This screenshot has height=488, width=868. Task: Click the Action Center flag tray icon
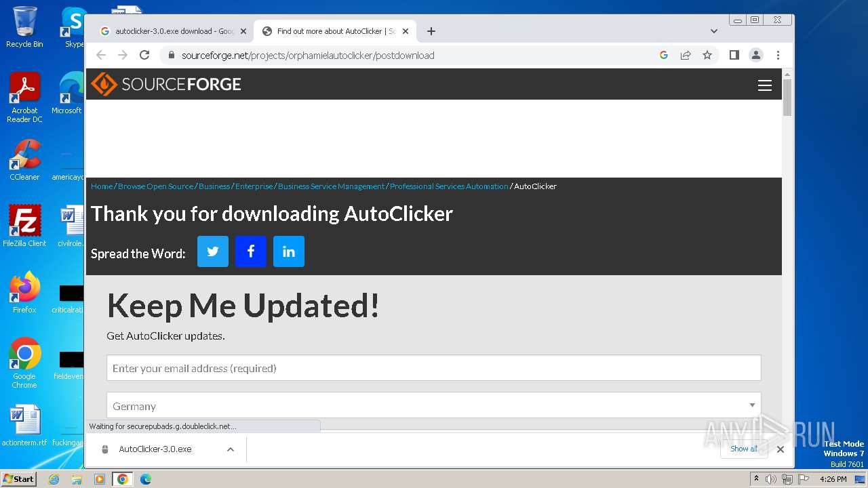(x=804, y=479)
